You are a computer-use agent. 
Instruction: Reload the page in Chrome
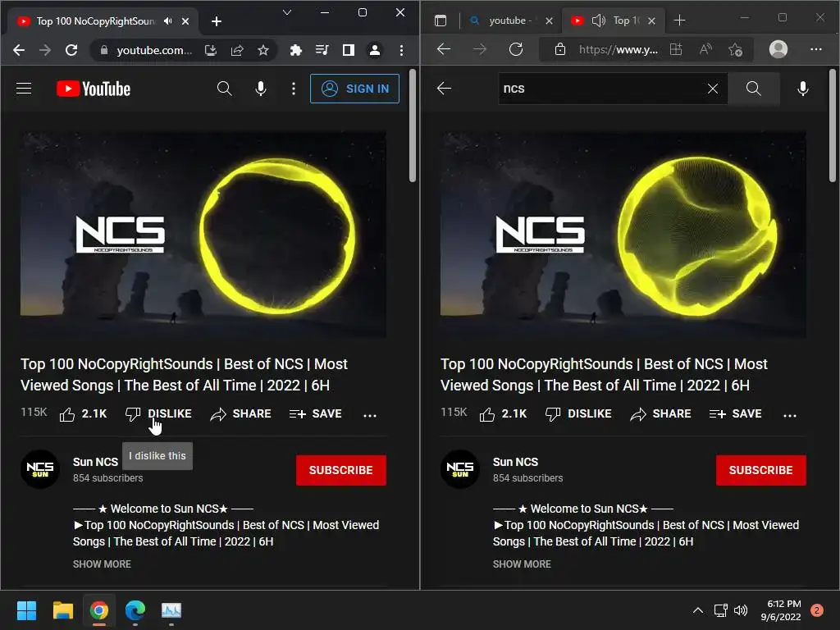tap(71, 50)
